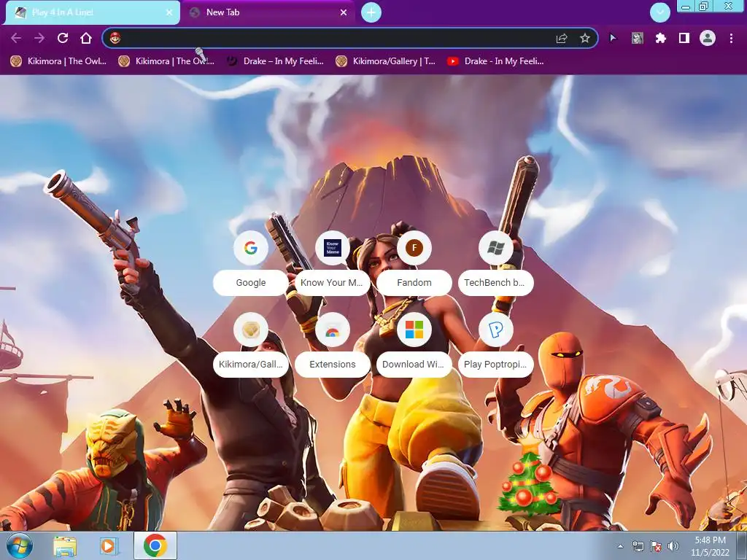Reload the page with refresh icon
This screenshot has width=747, height=560.
(63, 38)
